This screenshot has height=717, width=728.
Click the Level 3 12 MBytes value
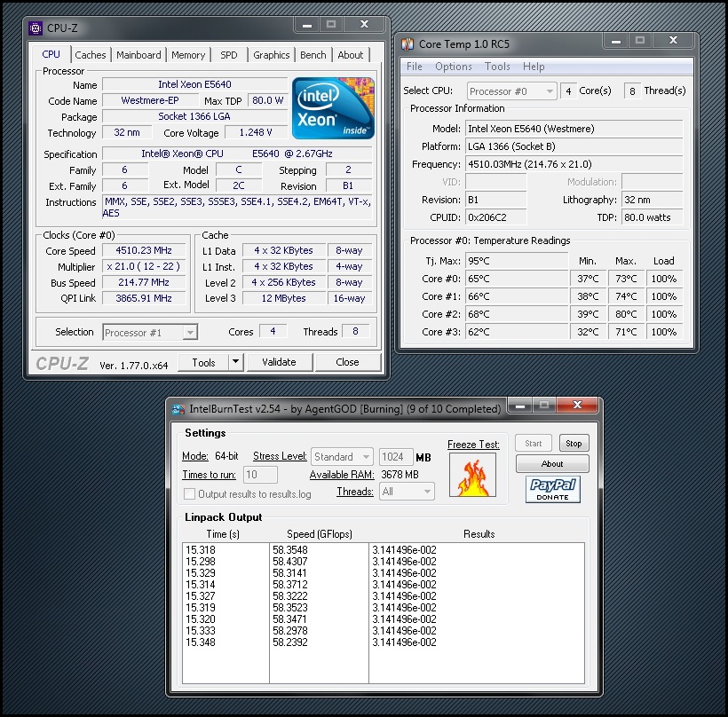283,298
